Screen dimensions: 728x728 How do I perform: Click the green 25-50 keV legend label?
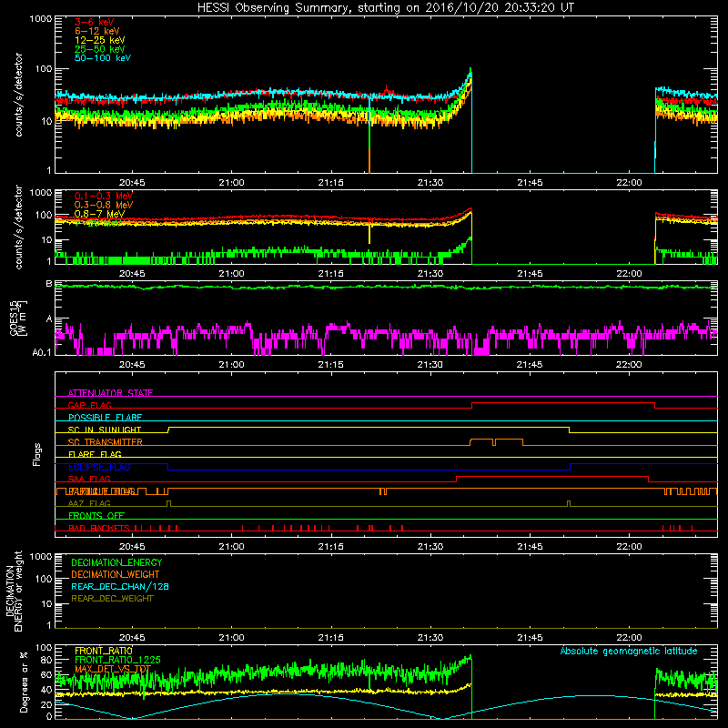(x=100, y=49)
